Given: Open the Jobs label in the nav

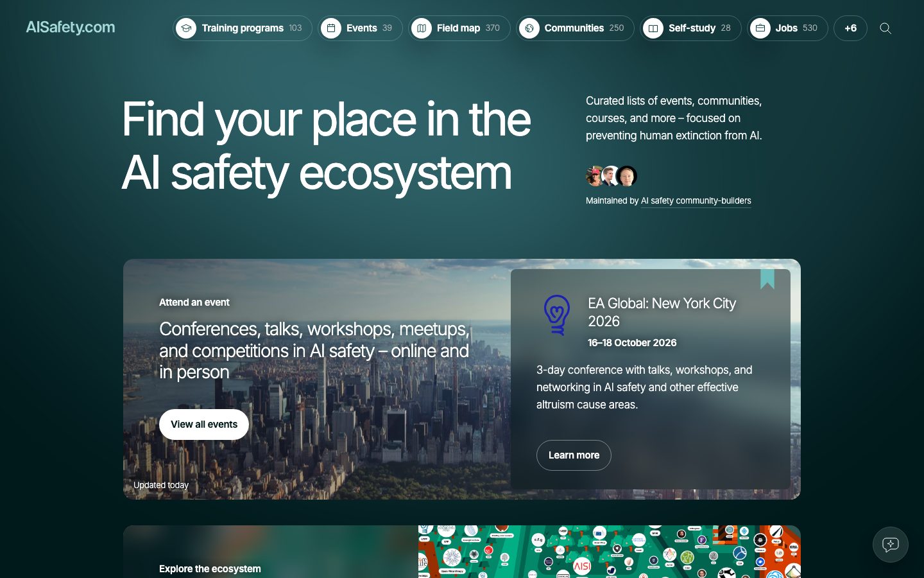Looking at the screenshot, I should coord(786,28).
